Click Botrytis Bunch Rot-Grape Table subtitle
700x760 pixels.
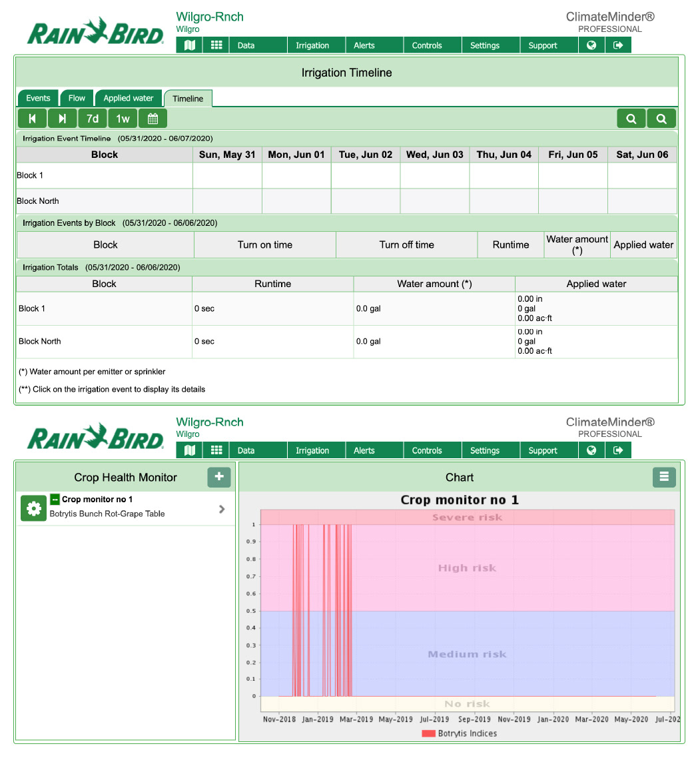107,514
